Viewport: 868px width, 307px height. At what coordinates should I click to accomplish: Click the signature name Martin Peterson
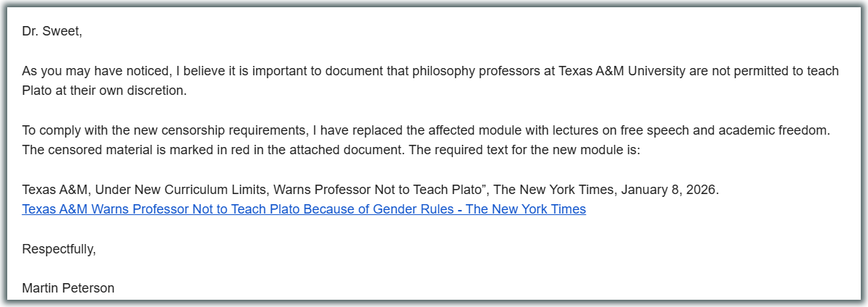tap(68, 288)
